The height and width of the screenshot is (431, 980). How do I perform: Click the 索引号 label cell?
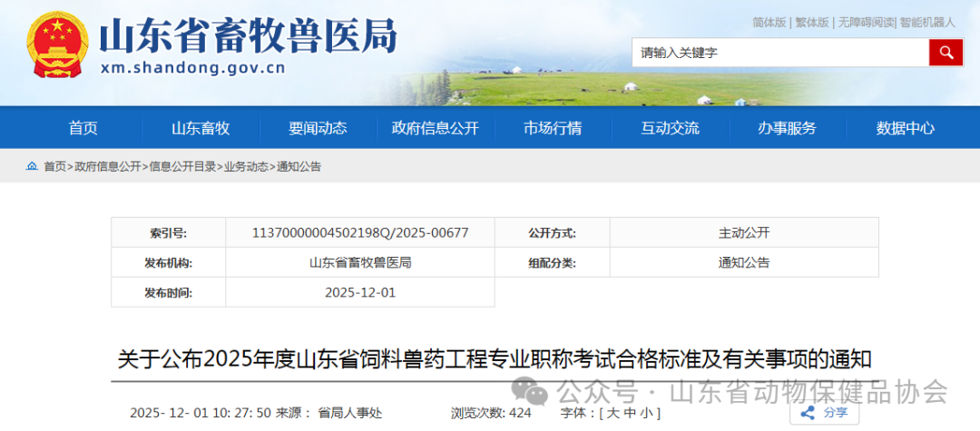168,232
